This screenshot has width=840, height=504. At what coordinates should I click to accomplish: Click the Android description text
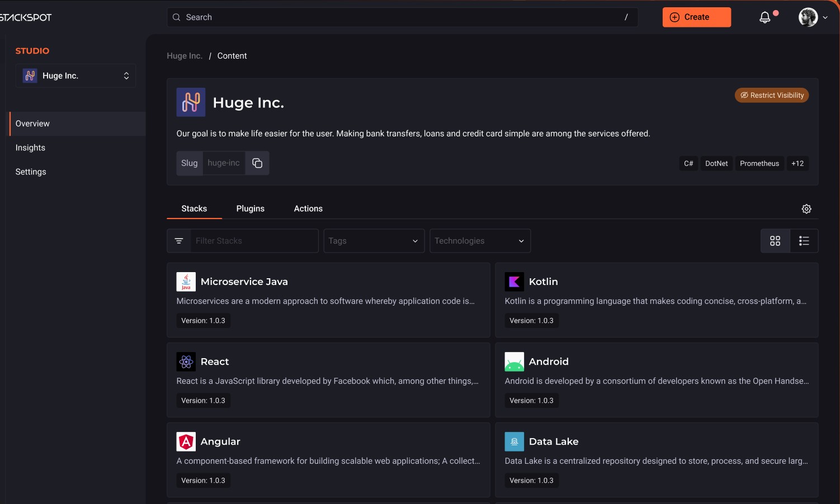(657, 381)
